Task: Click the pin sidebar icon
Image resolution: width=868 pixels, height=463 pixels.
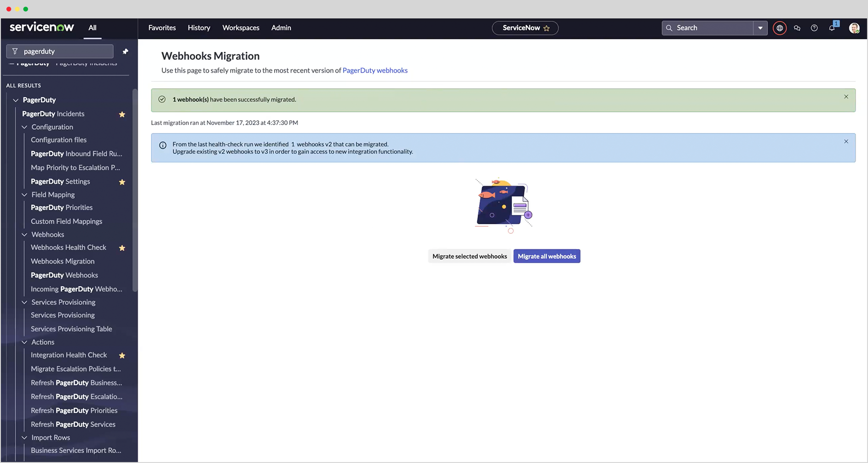Action: (125, 51)
